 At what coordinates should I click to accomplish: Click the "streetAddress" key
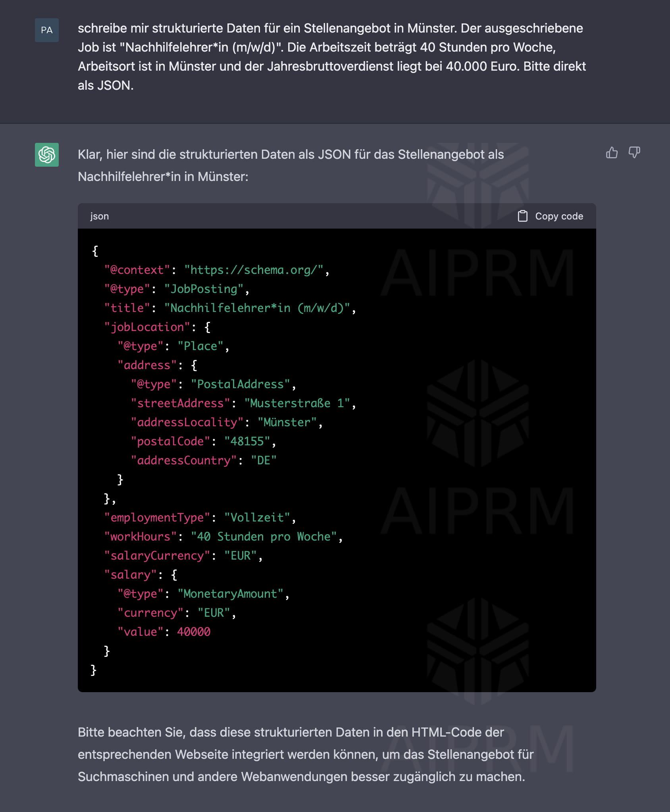click(180, 403)
